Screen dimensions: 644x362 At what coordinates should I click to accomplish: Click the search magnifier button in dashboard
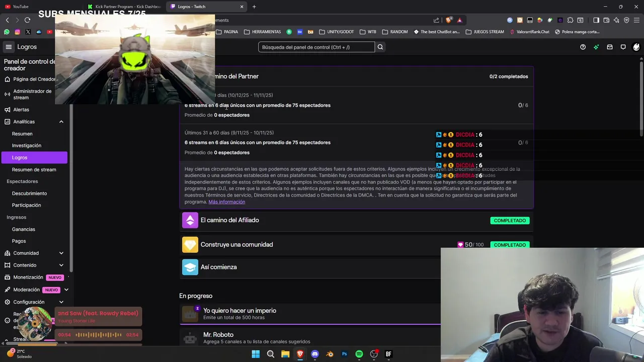[x=380, y=47]
